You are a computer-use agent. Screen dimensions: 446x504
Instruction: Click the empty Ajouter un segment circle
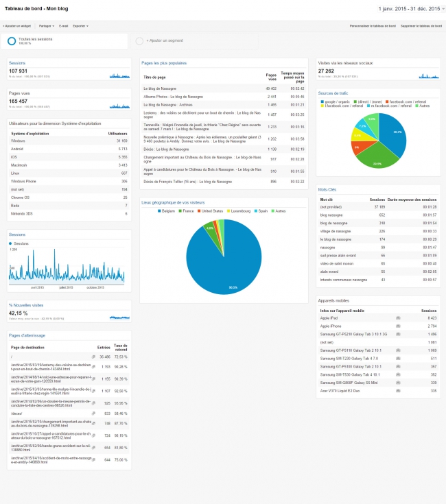click(x=139, y=41)
